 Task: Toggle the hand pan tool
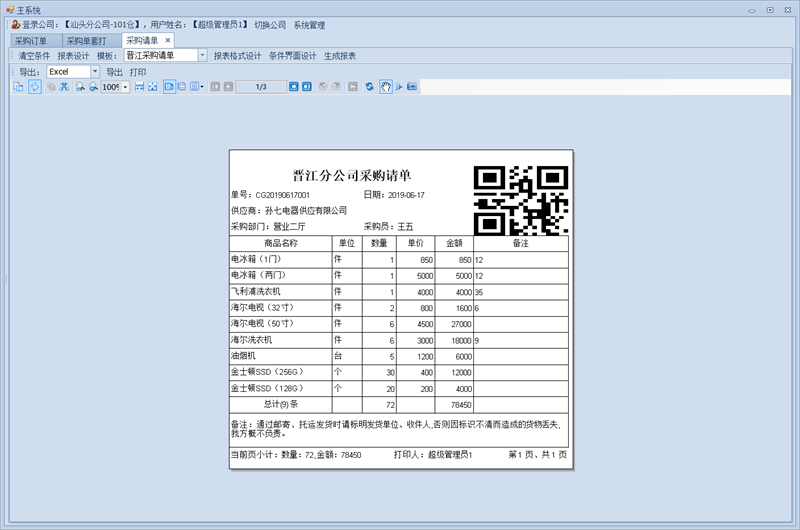point(385,87)
